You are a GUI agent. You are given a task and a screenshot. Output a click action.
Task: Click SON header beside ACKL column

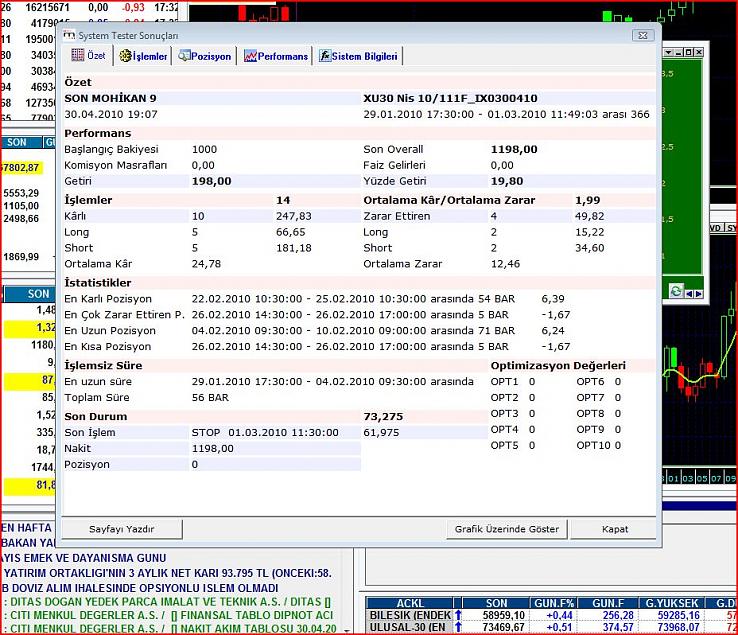pyautogui.click(x=496, y=603)
